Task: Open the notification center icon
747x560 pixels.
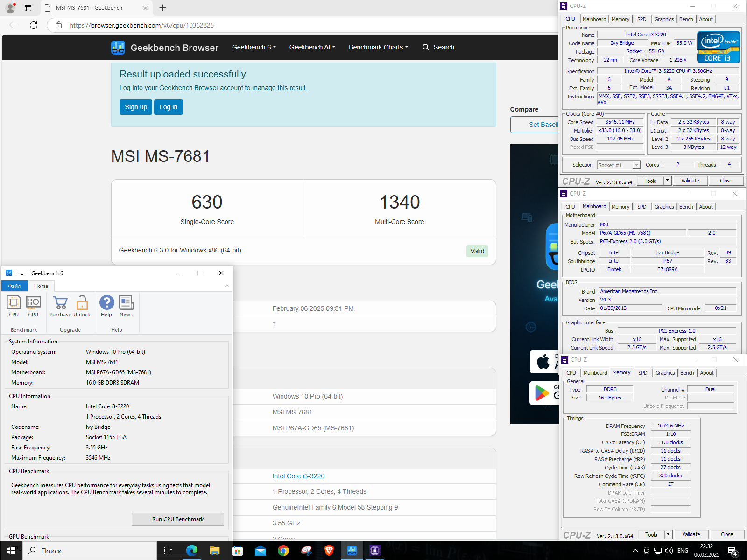Action: click(733, 551)
